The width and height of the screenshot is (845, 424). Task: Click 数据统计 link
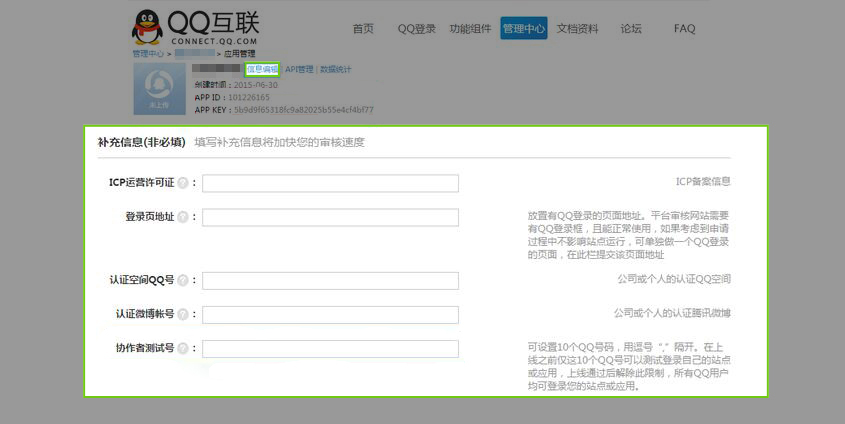(336, 69)
